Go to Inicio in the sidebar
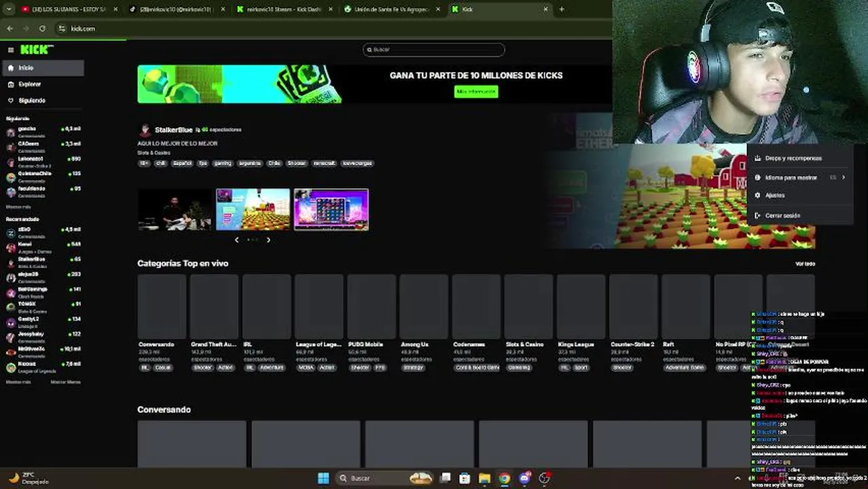Screen dimensions: 868x489 pyautogui.click(x=43, y=68)
